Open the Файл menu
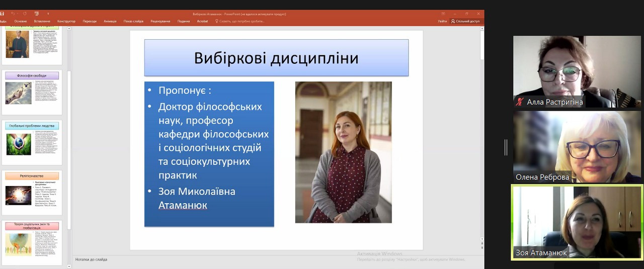 click(x=3, y=21)
